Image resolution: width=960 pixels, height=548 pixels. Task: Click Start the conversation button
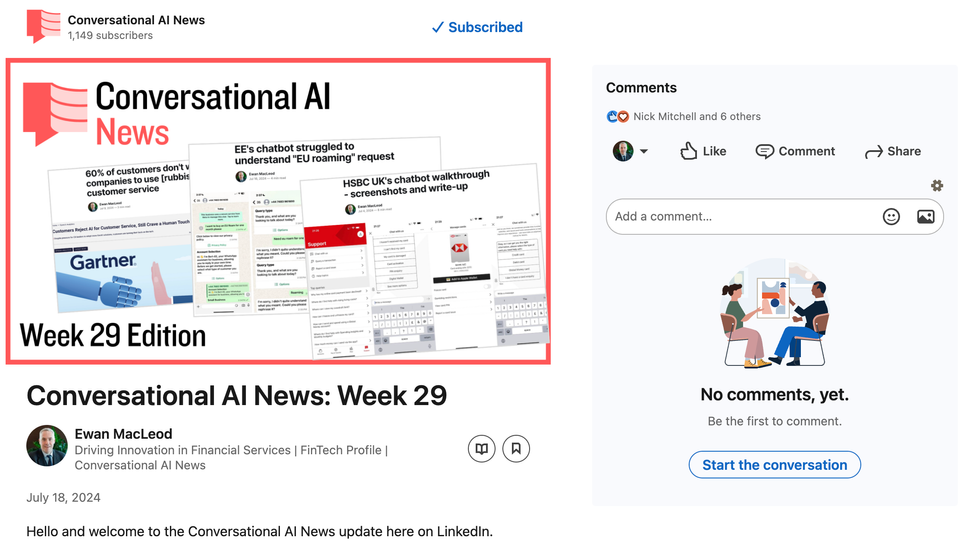click(774, 465)
